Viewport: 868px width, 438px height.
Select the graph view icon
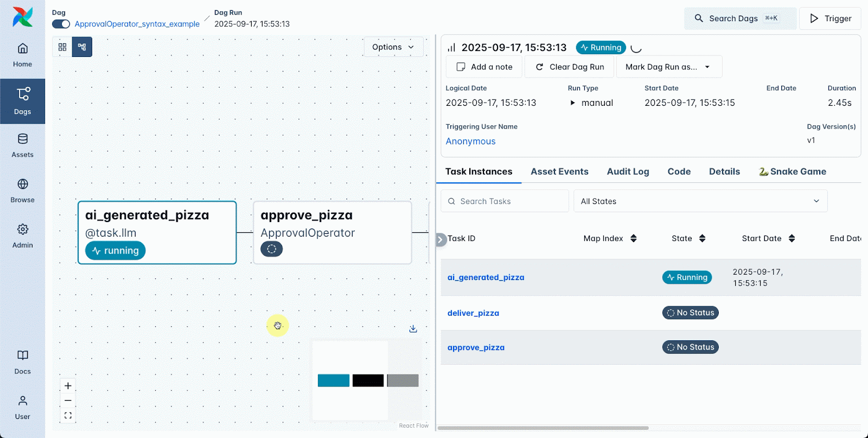(x=82, y=47)
